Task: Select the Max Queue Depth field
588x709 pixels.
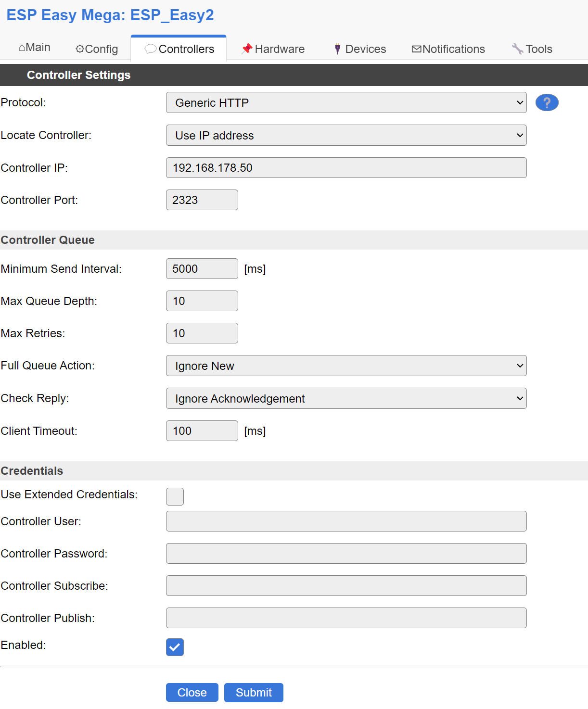Action: tap(202, 301)
